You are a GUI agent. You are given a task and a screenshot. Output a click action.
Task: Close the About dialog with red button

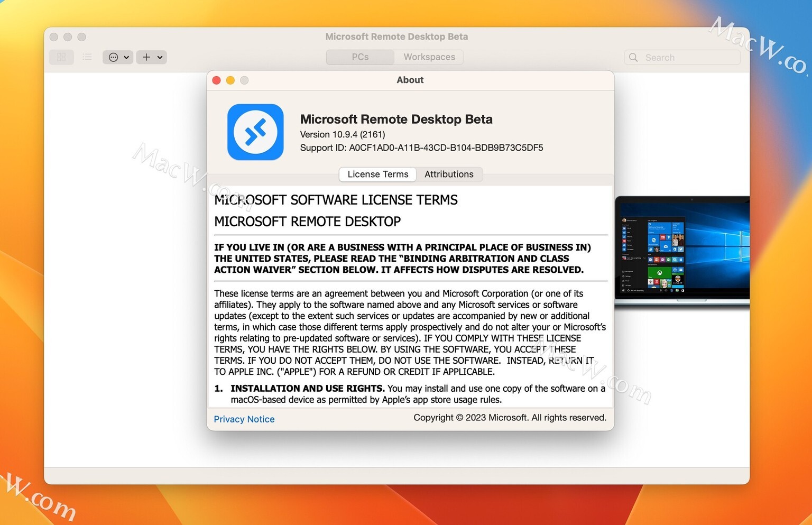tap(216, 80)
